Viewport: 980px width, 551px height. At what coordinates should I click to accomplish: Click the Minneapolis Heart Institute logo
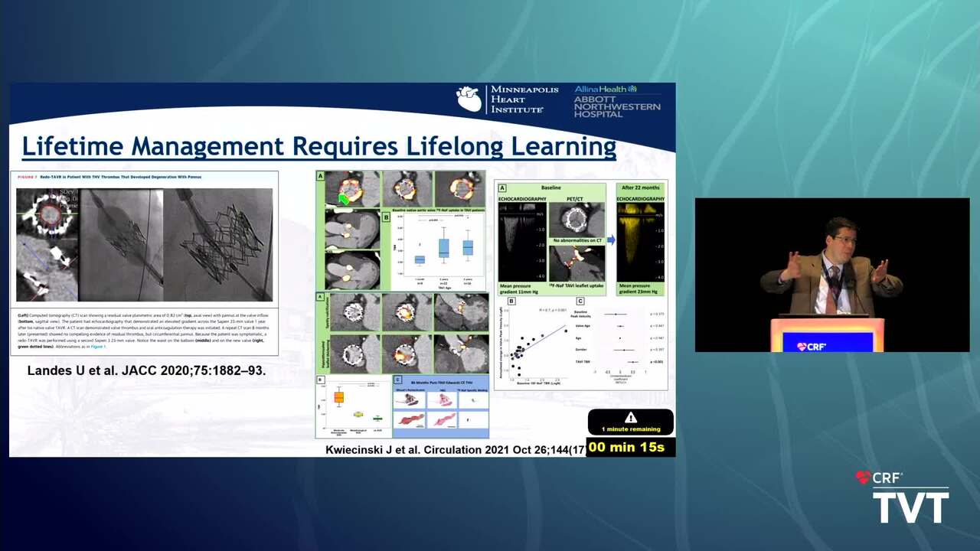click(508, 99)
